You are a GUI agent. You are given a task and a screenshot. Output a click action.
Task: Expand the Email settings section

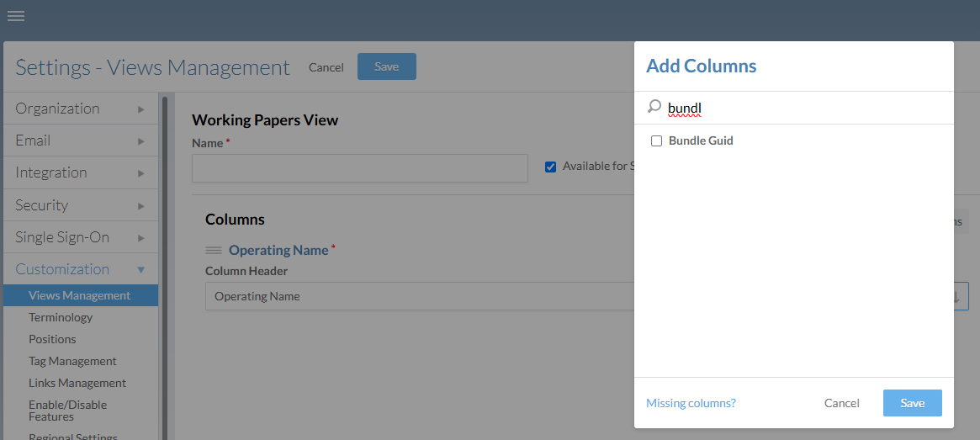(x=80, y=140)
